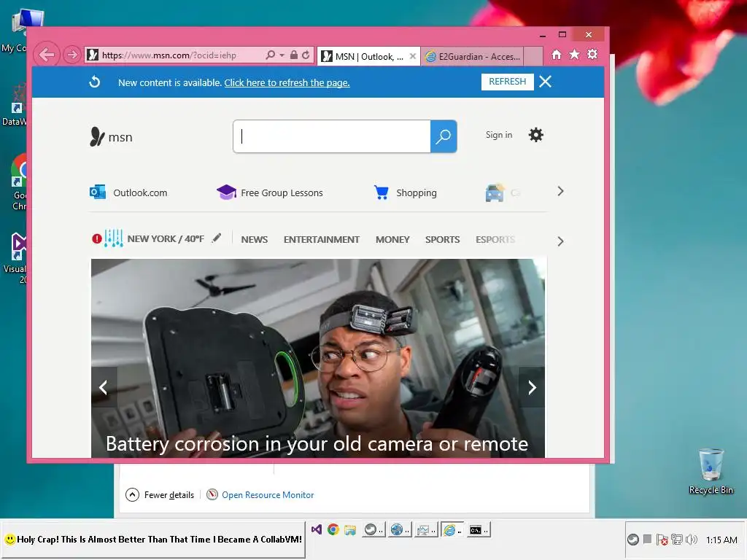Open the ESPORTS section
This screenshot has width=747, height=560.
click(x=495, y=239)
